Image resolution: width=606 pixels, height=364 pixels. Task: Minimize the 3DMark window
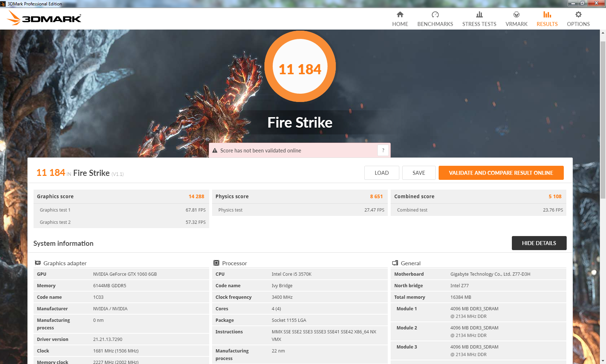(573, 3)
